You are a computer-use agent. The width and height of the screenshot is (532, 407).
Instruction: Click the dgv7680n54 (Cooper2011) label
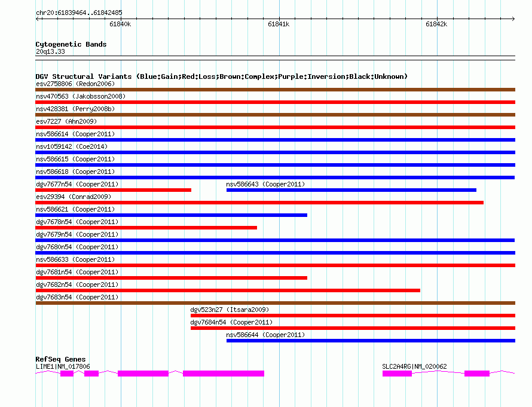pyautogui.click(x=77, y=247)
